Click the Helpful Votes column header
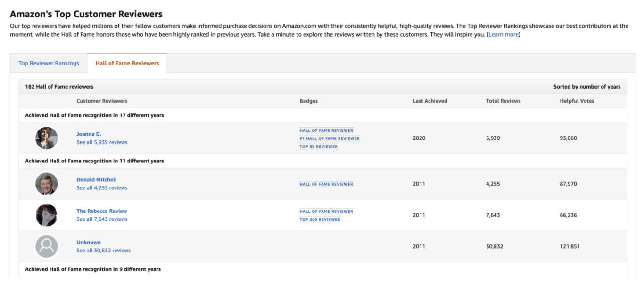Screen dimensions: 644x292 tap(577, 101)
